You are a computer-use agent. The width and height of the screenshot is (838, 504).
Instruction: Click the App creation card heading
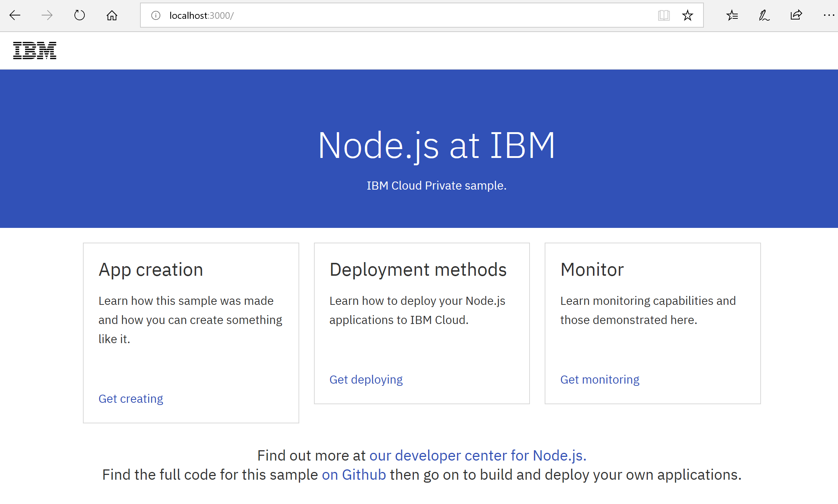151,270
